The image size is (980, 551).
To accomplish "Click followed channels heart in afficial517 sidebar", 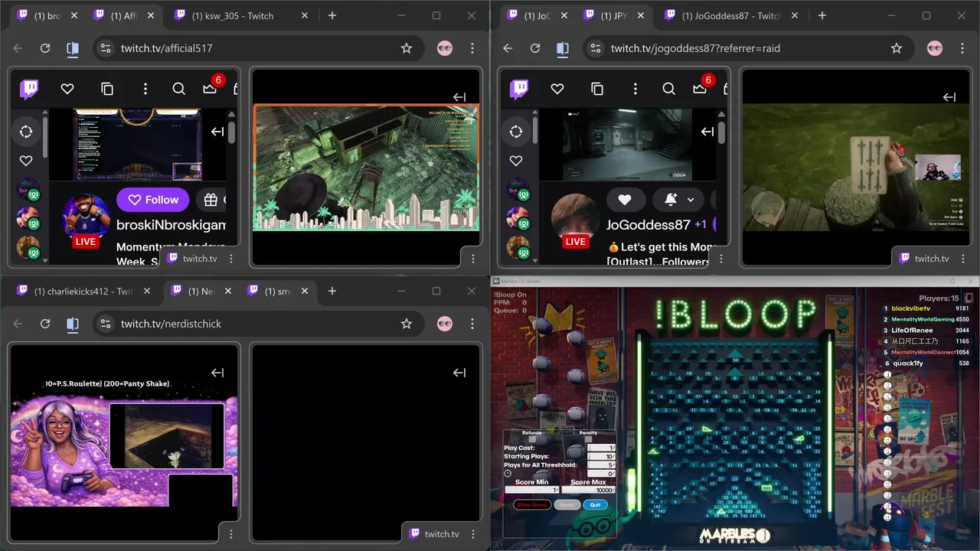I will tap(26, 161).
